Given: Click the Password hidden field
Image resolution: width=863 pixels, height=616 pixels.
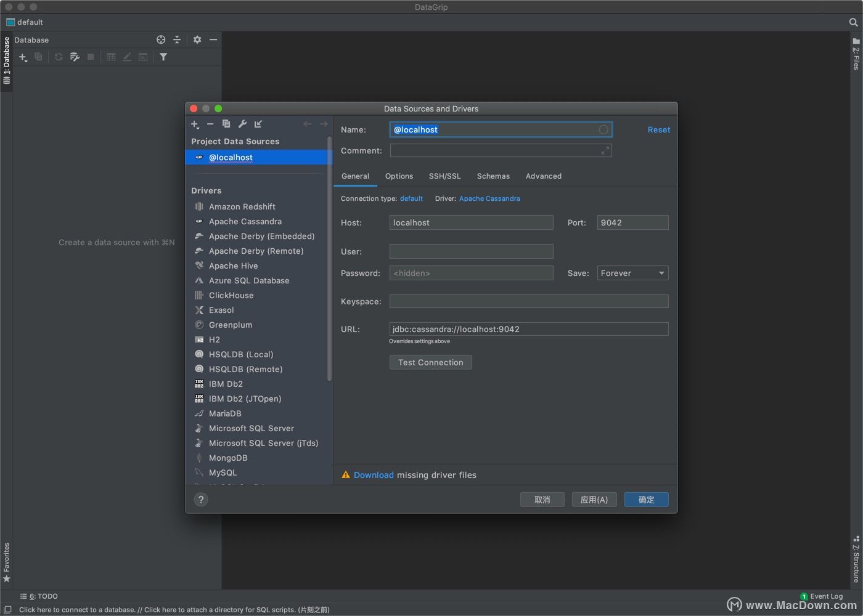Looking at the screenshot, I should tap(471, 273).
